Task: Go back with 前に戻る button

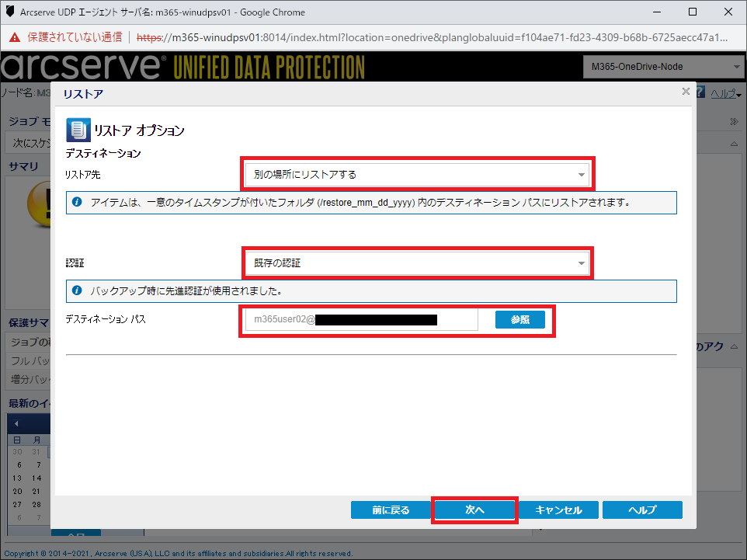Action: (x=391, y=510)
